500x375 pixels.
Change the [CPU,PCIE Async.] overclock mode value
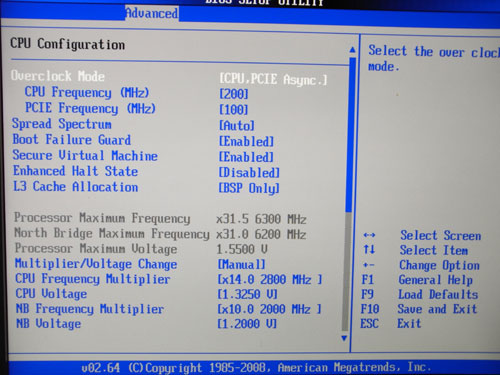[273, 79]
